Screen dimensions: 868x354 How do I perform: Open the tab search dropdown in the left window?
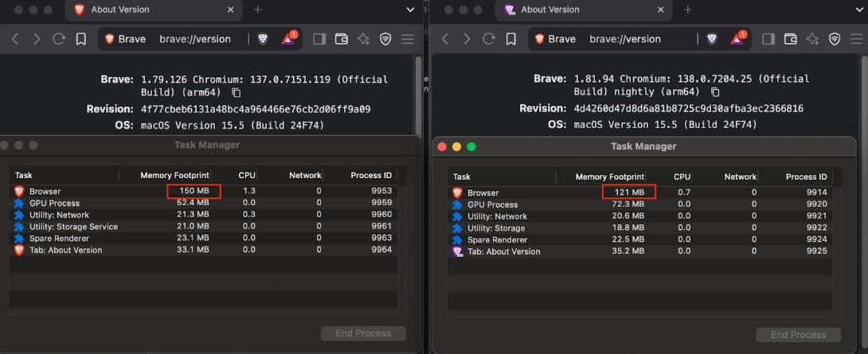click(x=410, y=10)
